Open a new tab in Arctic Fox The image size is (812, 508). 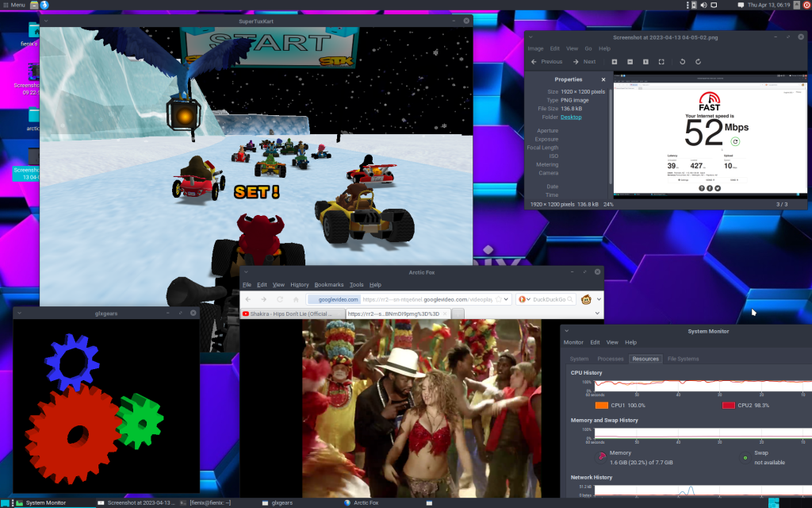458,314
